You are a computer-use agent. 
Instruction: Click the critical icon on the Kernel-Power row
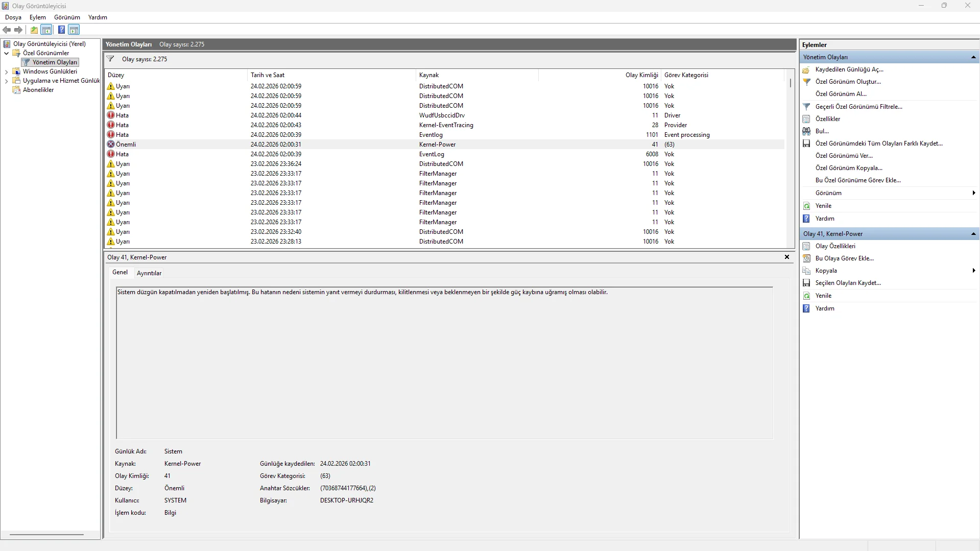[x=111, y=145]
